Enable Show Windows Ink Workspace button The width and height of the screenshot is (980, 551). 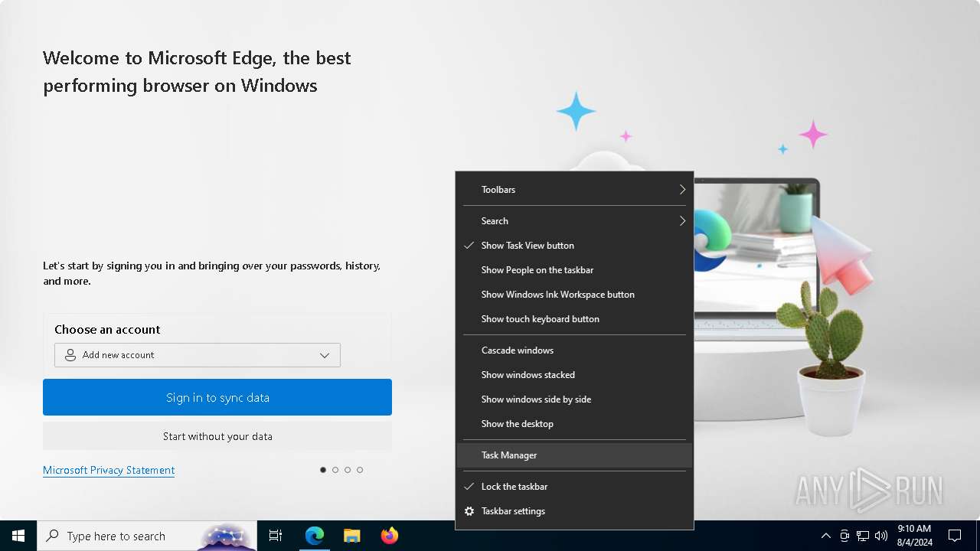tap(575, 295)
